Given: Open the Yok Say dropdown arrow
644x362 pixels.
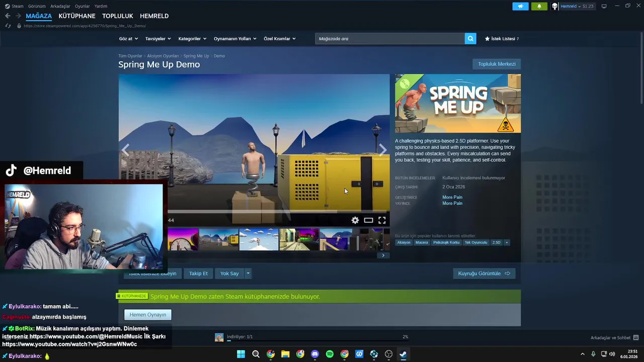Looking at the screenshot, I should (248, 274).
